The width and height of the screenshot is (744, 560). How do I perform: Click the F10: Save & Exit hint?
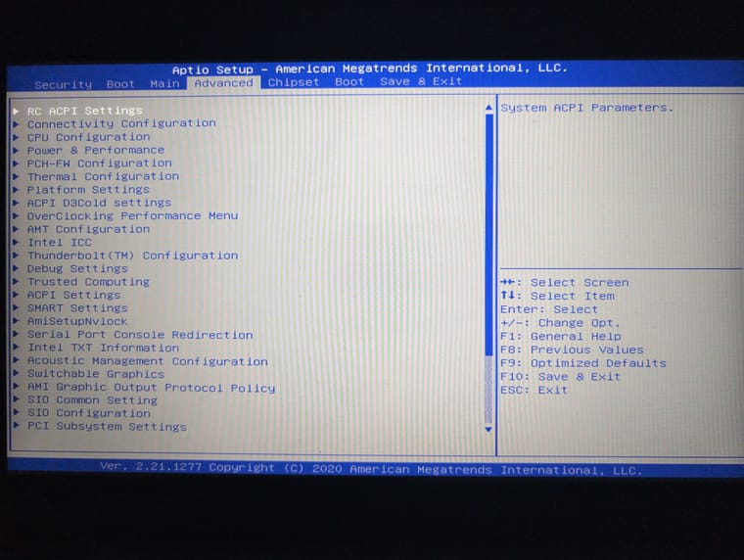pyautogui.click(x=560, y=376)
